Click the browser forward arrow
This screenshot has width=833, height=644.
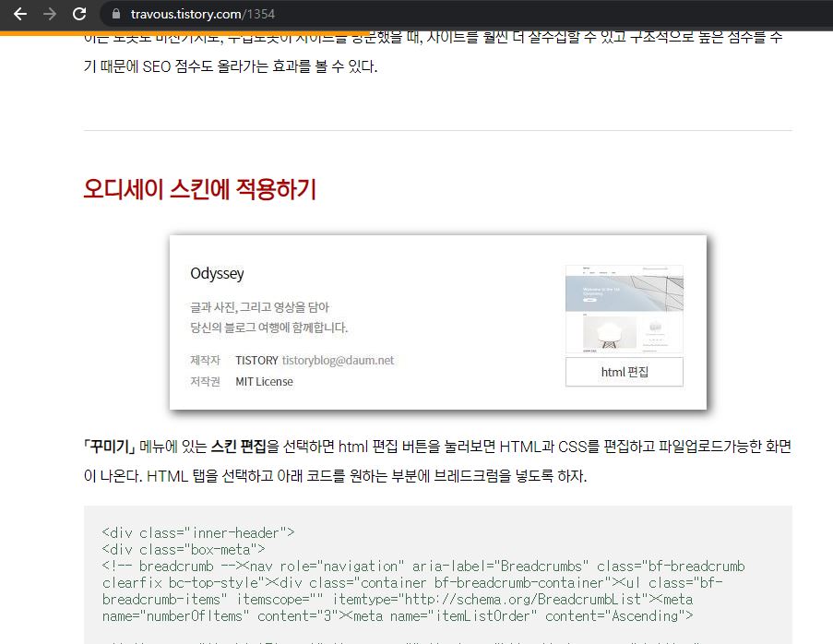coord(50,14)
